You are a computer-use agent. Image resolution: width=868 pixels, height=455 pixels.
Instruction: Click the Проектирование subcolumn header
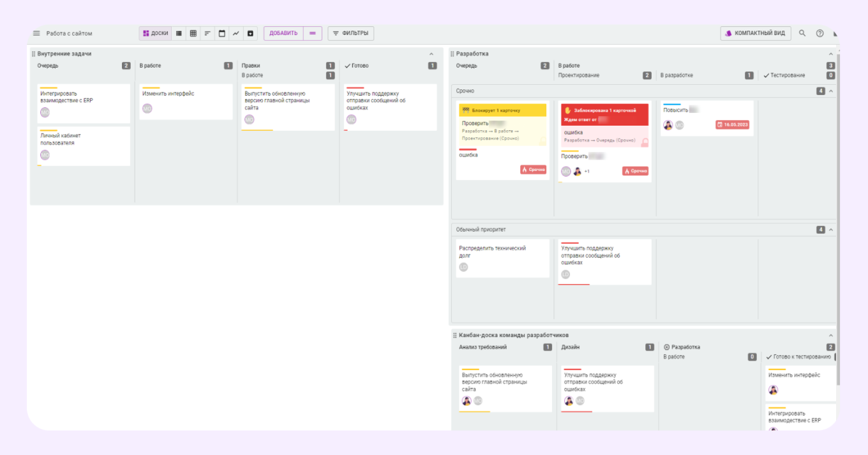coord(579,75)
